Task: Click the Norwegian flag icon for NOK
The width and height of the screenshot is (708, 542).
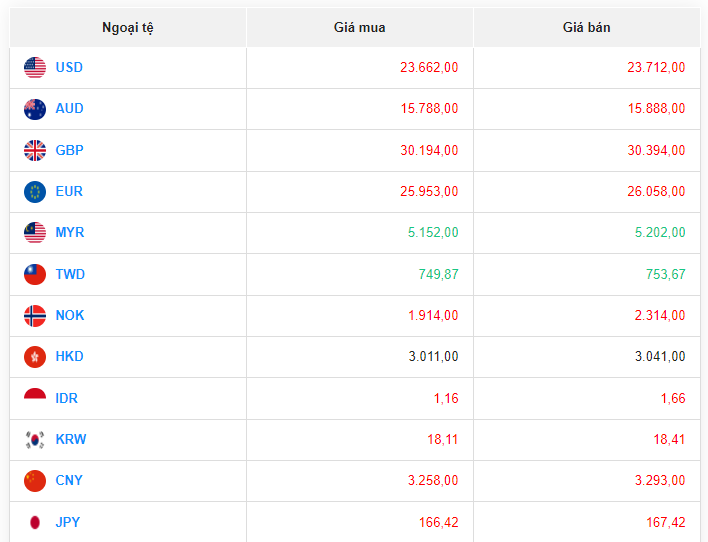Action: click(35, 316)
